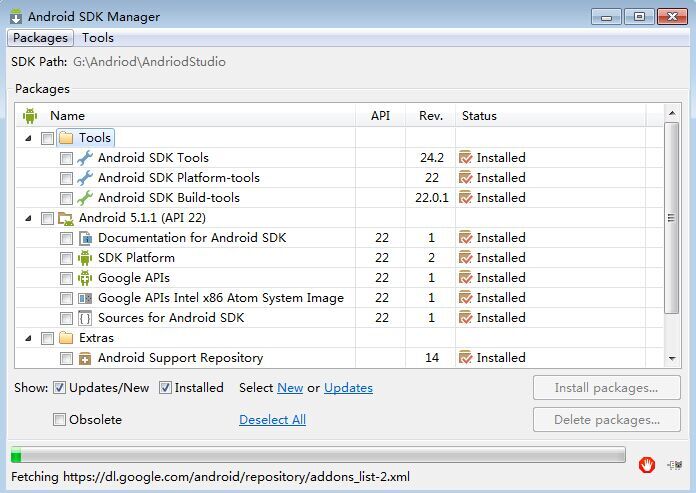Click the Delete packages button
Image resolution: width=696 pixels, height=493 pixels.
606,419
